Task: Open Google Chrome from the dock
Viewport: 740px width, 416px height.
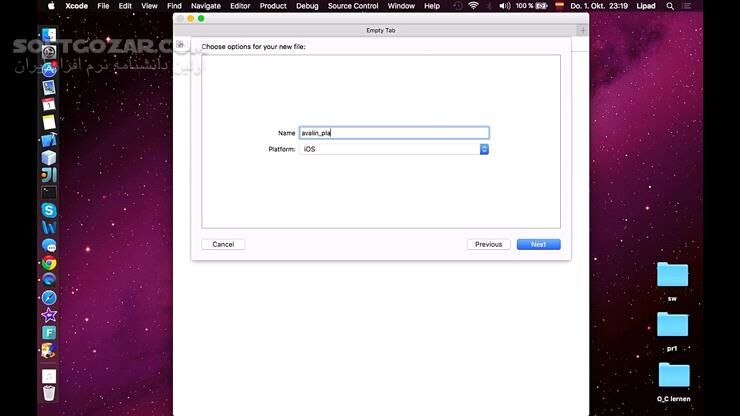Action: pyautogui.click(x=48, y=263)
